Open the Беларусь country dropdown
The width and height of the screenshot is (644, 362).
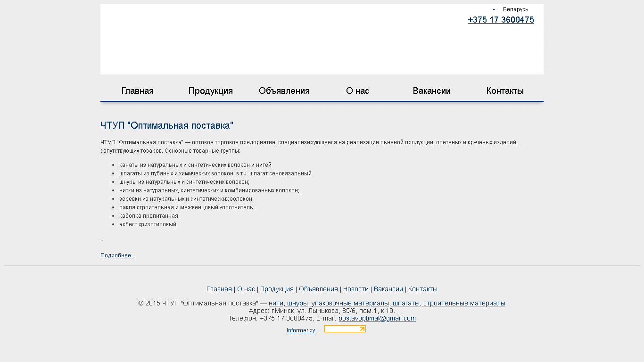511,9
